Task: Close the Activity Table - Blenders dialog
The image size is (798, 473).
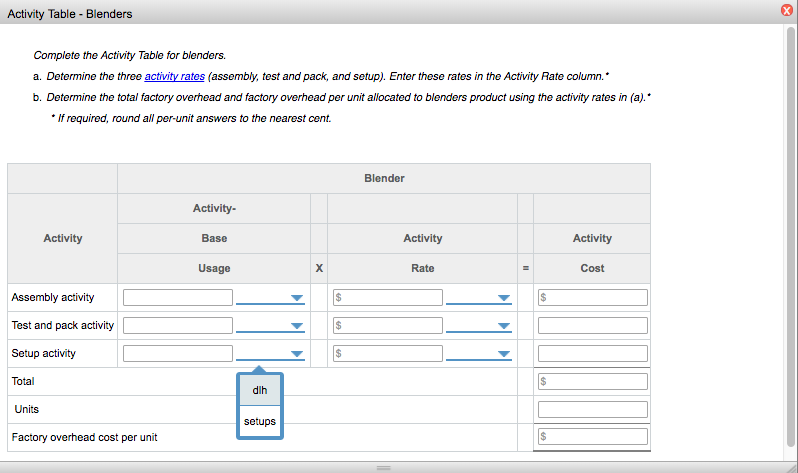Action: tap(786, 10)
